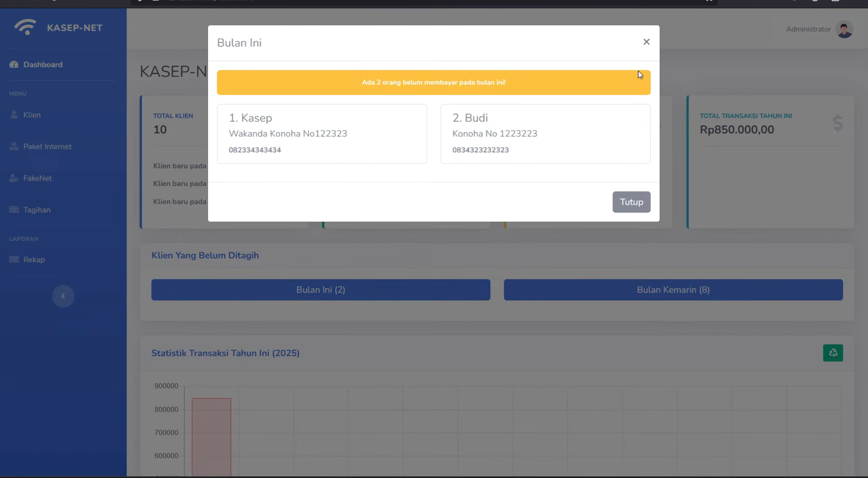Click the FakeNet icon
The image size is (868, 478).
click(x=14, y=178)
